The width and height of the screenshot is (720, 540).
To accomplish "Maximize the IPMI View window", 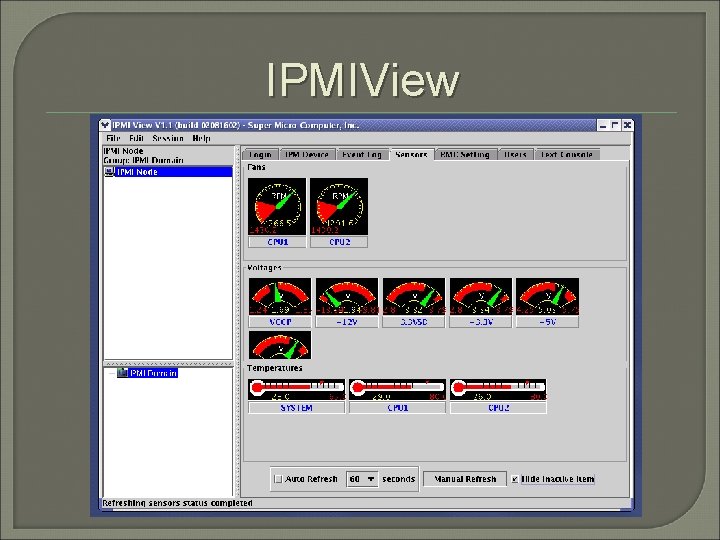I will tap(615, 125).
